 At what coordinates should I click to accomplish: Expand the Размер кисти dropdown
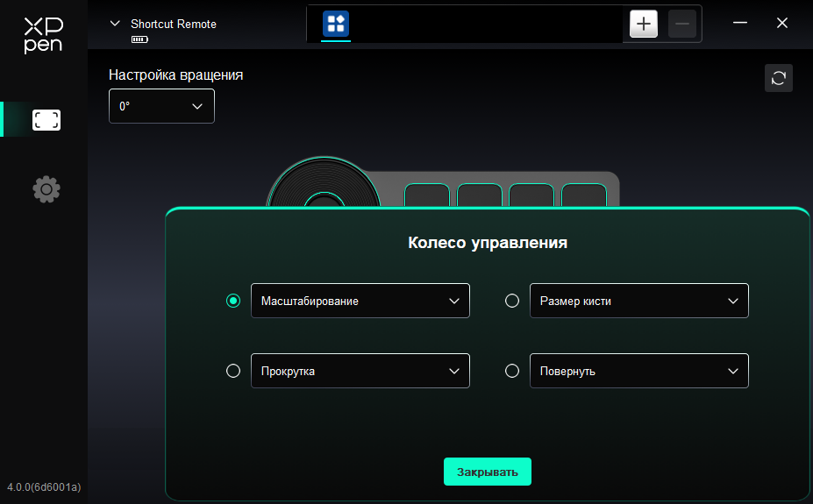(639, 301)
